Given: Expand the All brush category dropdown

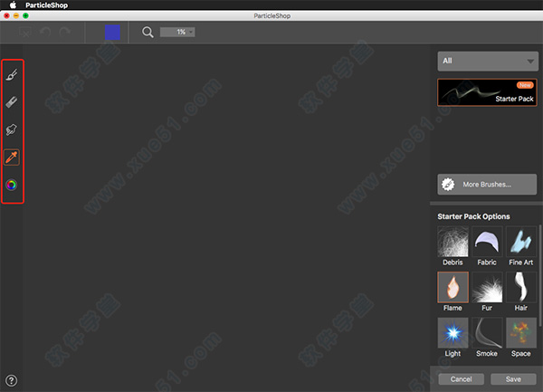Looking at the screenshot, I should click(488, 62).
